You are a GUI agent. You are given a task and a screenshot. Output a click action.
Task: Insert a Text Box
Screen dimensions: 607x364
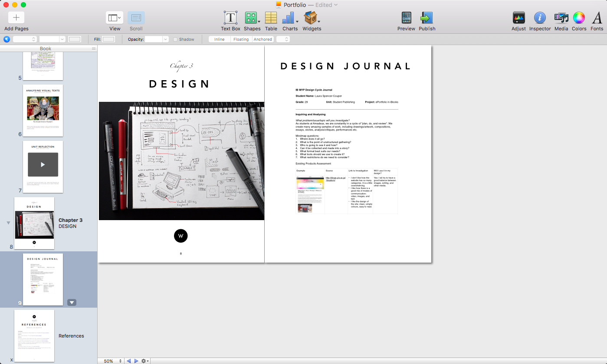tap(230, 18)
